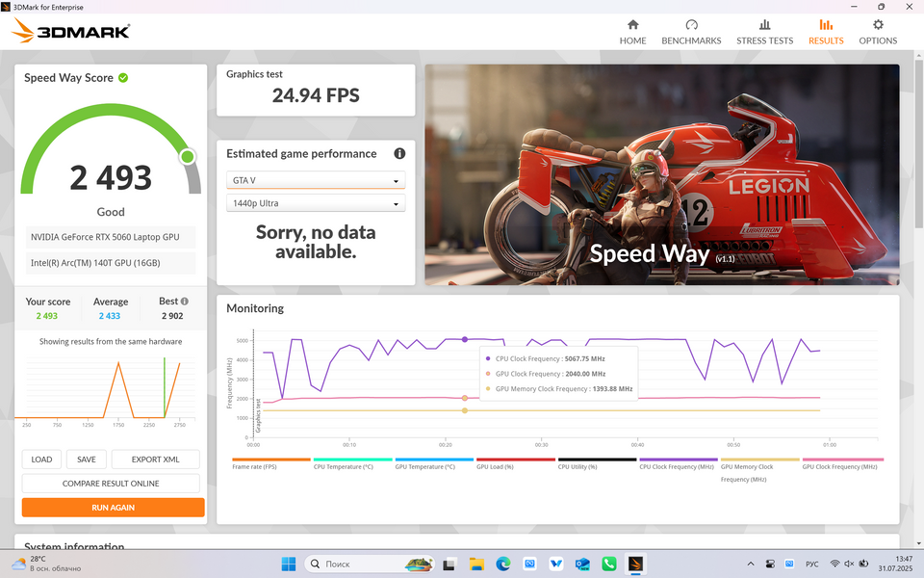Open the Options tab
Viewport: 924px width, 578px height.
(878, 32)
